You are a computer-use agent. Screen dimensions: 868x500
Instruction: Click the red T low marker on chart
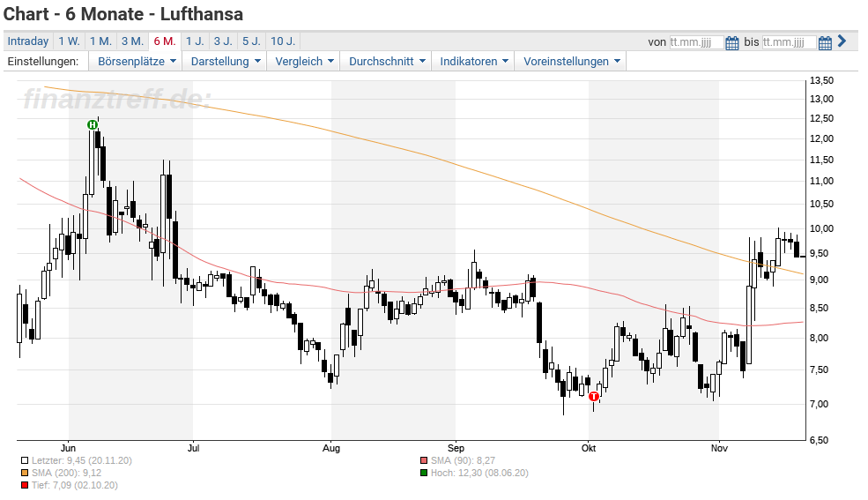(594, 397)
